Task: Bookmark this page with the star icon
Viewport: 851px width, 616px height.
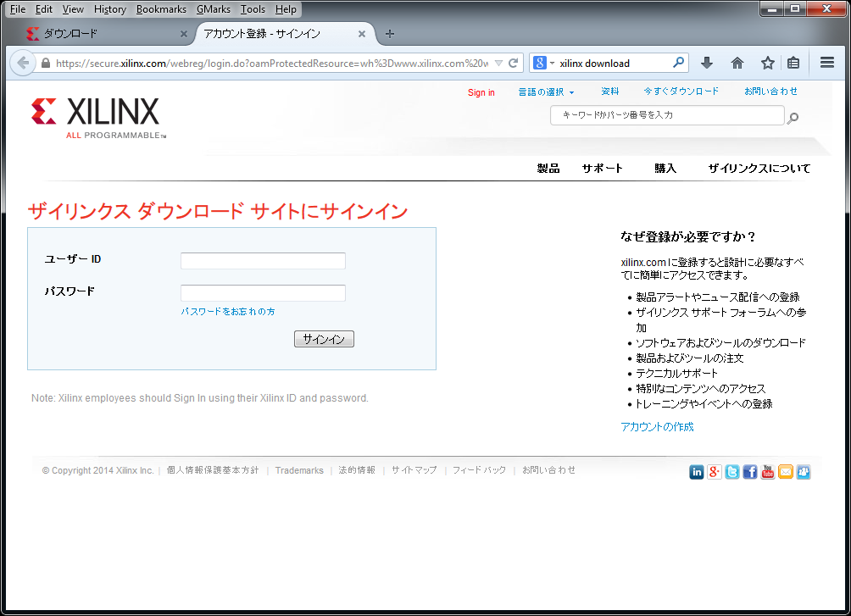Action: (767, 63)
